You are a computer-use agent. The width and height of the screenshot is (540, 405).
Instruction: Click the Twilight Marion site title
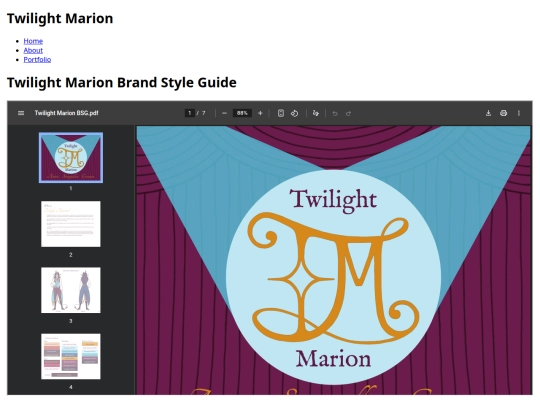coord(60,19)
